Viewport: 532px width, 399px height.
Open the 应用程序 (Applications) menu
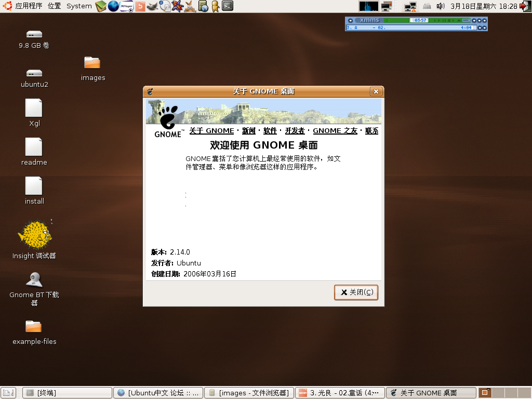pyautogui.click(x=29, y=6)
